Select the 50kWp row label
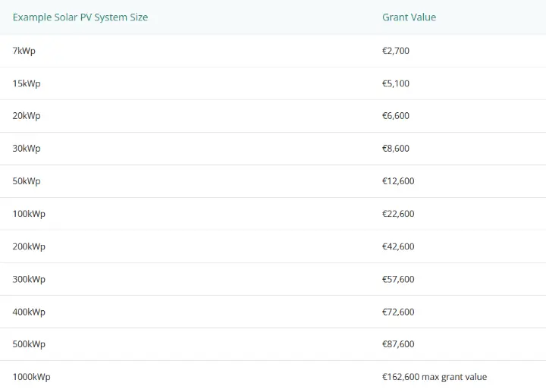 coord(27,181)
